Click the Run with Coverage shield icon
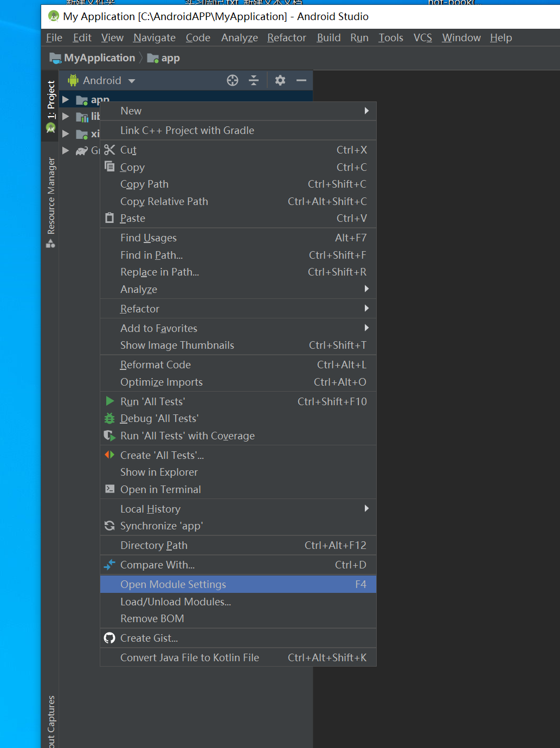The image size is (560, 748). click(110, 436)
